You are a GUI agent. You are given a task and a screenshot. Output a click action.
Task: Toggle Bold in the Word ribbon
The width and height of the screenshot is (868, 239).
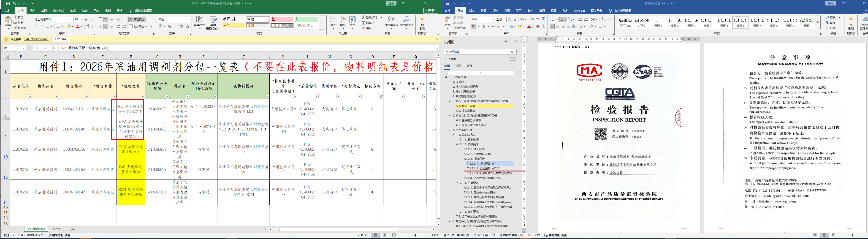point(473,26)
